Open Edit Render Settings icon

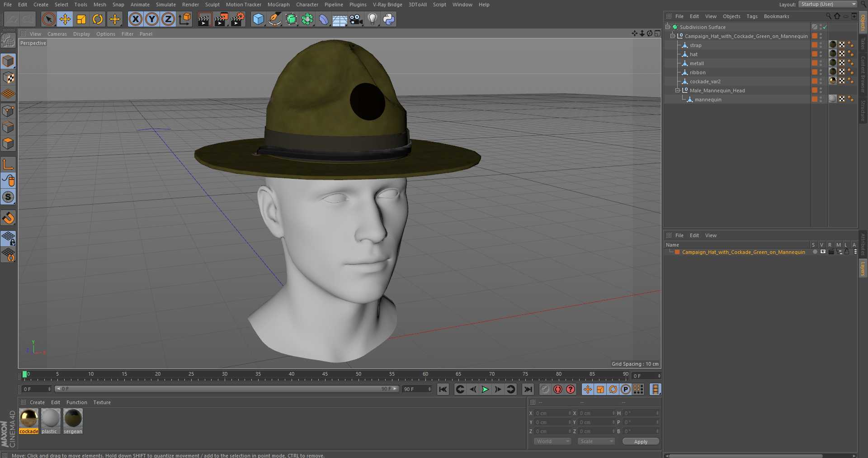point(238,19)
